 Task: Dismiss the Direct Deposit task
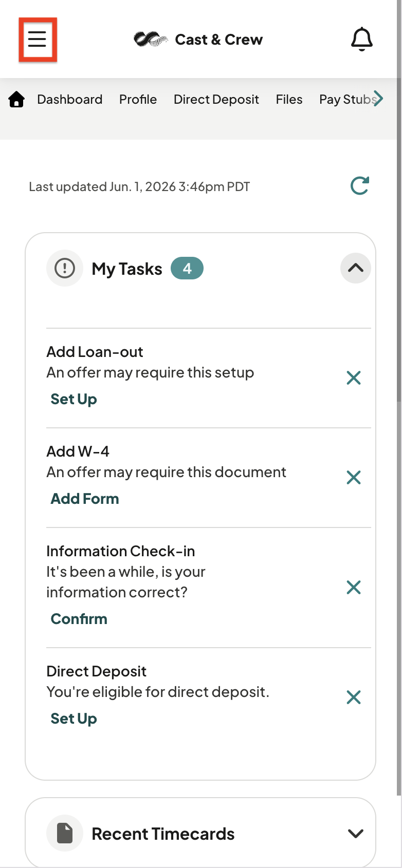(x=354, y=697)
